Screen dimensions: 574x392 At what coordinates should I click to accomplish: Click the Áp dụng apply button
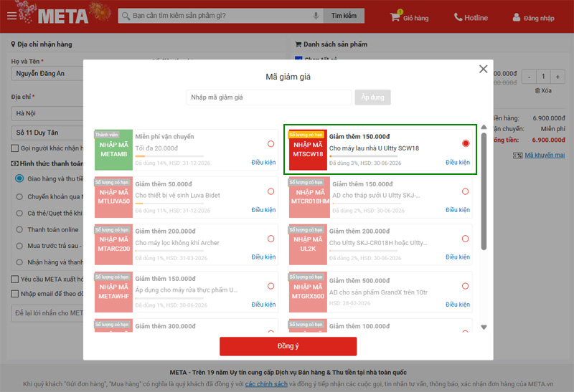pos(373,97)
